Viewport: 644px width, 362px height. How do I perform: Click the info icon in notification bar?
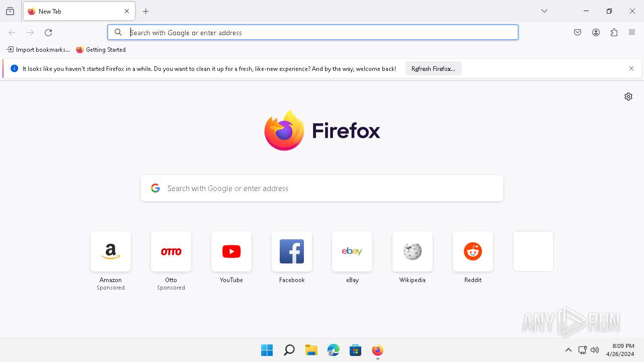(14, 68)
